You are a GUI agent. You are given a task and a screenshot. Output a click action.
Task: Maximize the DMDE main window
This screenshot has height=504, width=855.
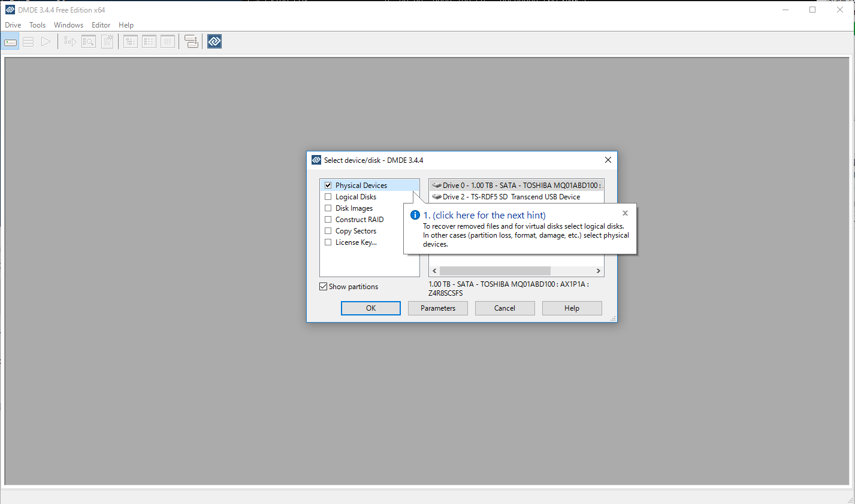pyautogui.click(x=812, y=10)
